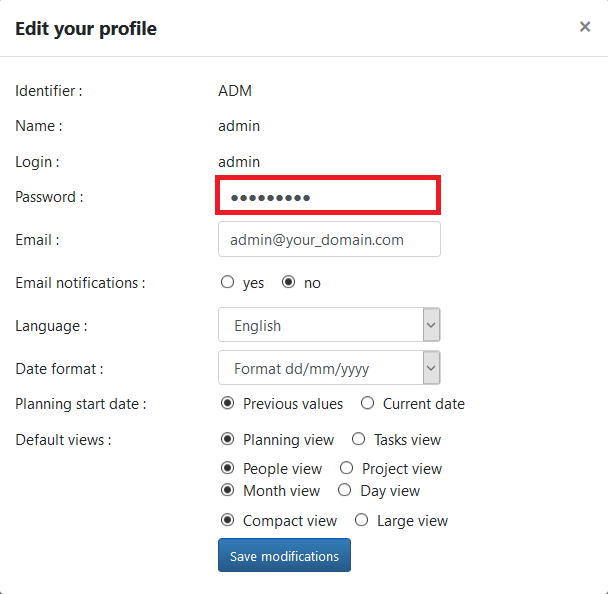The height and width of the screenshot is (594, 608).
Task: Select no for email notifications
Action: tap(289, 283)
